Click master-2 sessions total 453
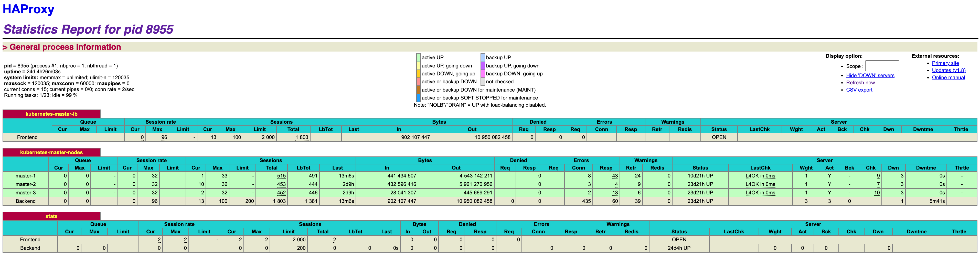This screenshot has height=258, width=980. pyautogui.click(x=281, y=184)
